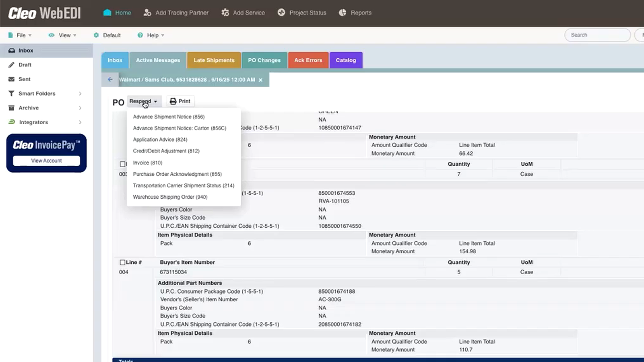Click the Add Service gear icon
644x362 pixels.
tap(225, 12)
